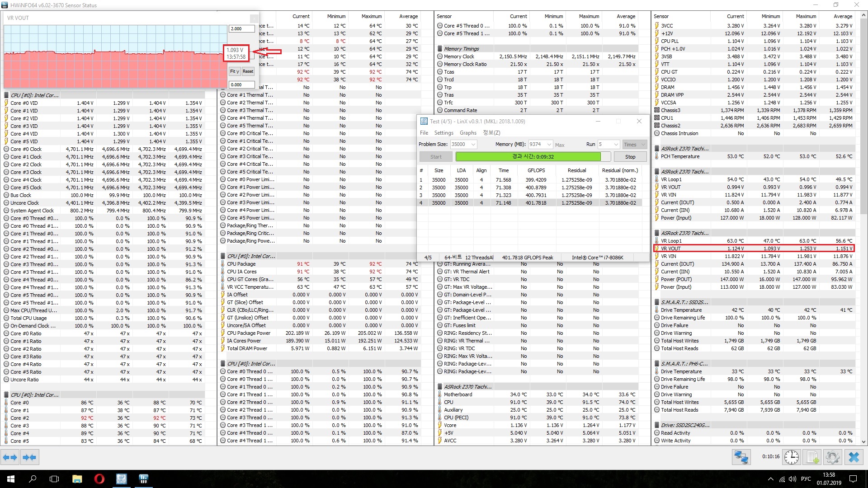Start logging with the sheet plus icon
The height and width of the screenshot is (488, 868).
coord(812,457)
